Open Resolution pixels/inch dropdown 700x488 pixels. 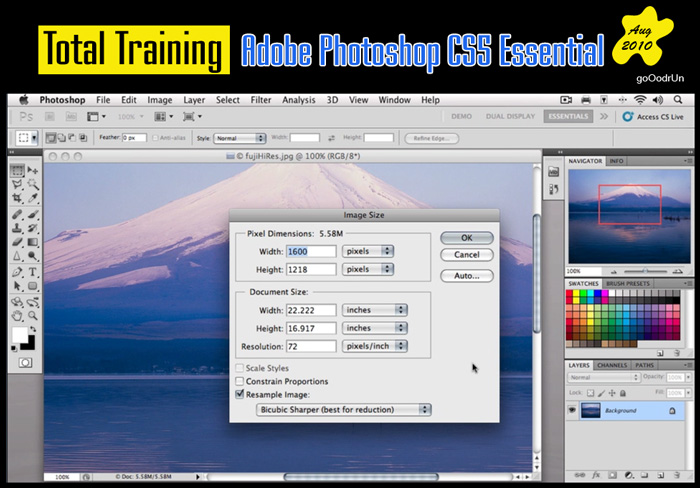click(x=375, y=346)
